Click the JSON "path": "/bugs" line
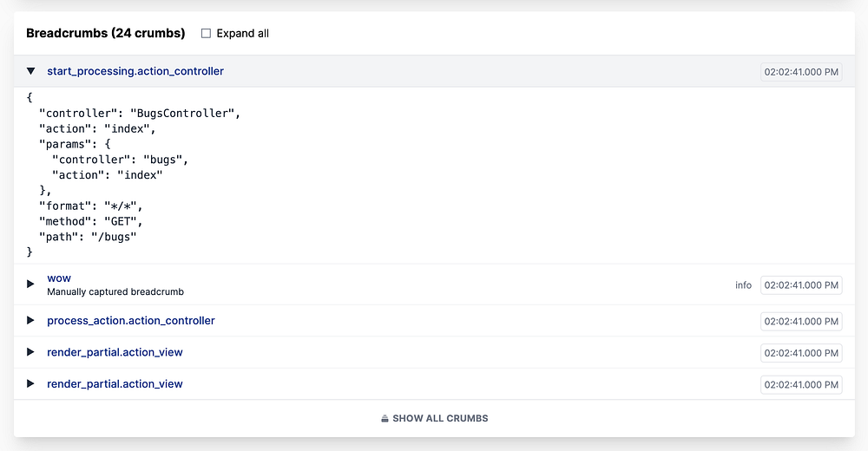The width and height of the screenshot is (868, 451). point(88,237)
